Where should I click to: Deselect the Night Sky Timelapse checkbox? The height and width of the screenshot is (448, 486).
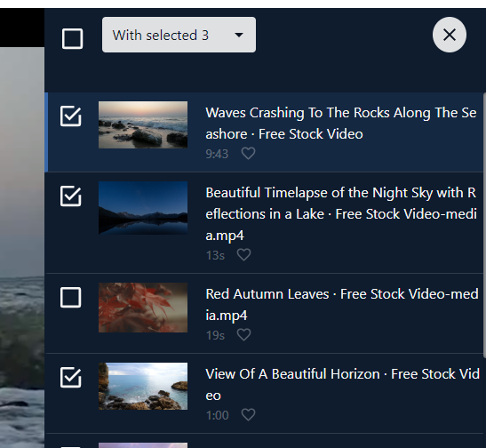click(x=71, y=196)
